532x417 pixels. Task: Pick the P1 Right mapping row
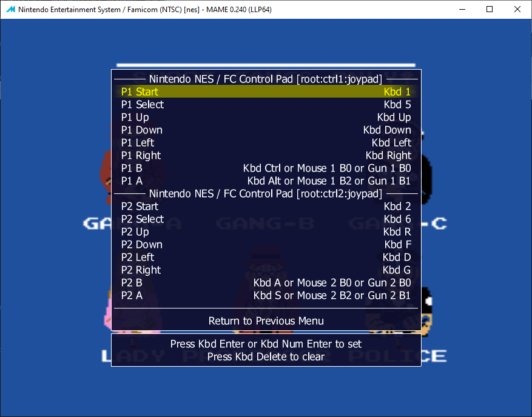[266, 155]
